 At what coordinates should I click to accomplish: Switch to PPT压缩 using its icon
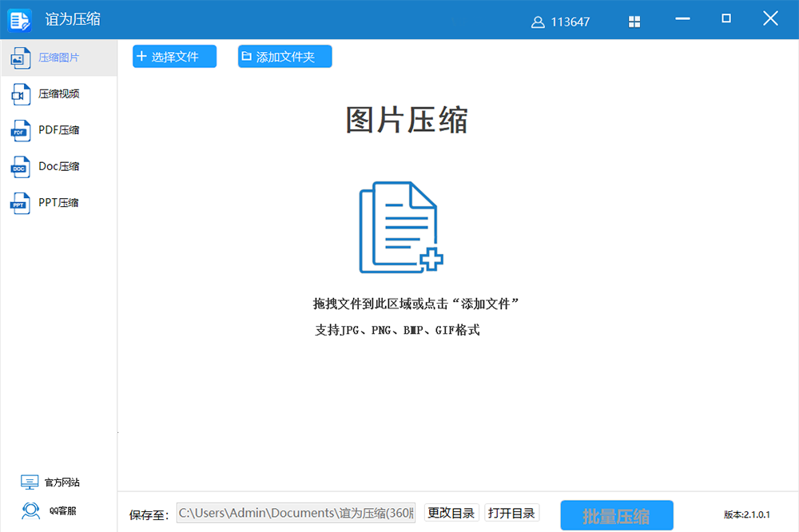pyautogui.click(x=20, y=203)
